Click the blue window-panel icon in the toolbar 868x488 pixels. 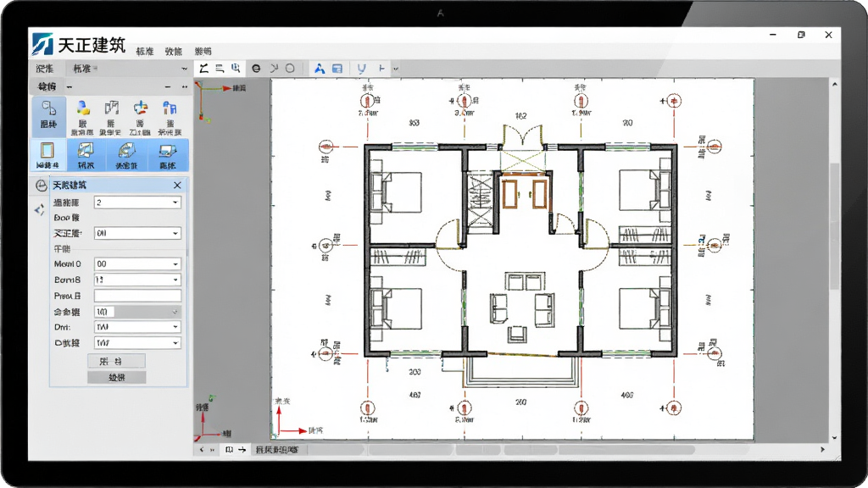pyautogui.click(x=337, y=69)
